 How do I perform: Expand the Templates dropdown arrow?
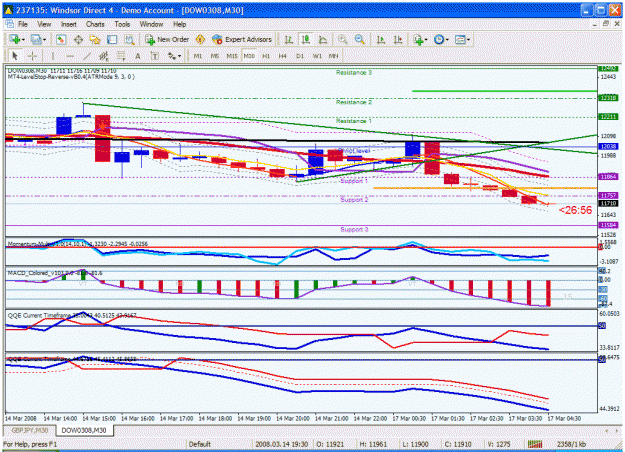(x=468, y=39)
